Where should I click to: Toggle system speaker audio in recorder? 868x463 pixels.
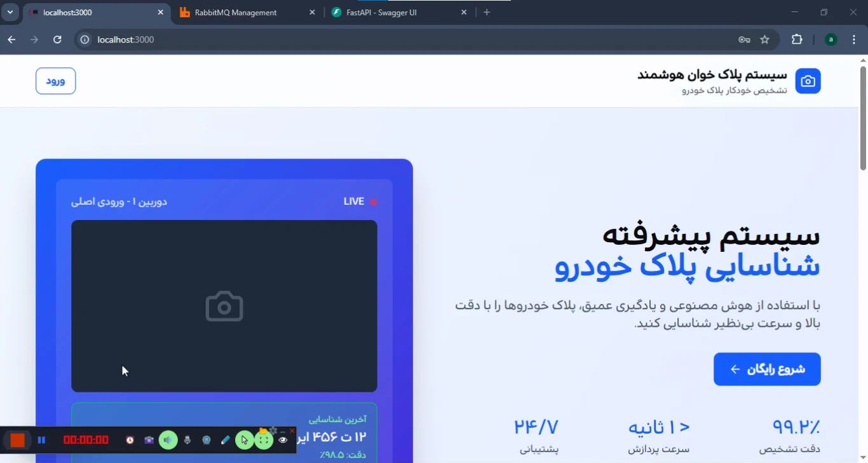(x=168, y=440)
